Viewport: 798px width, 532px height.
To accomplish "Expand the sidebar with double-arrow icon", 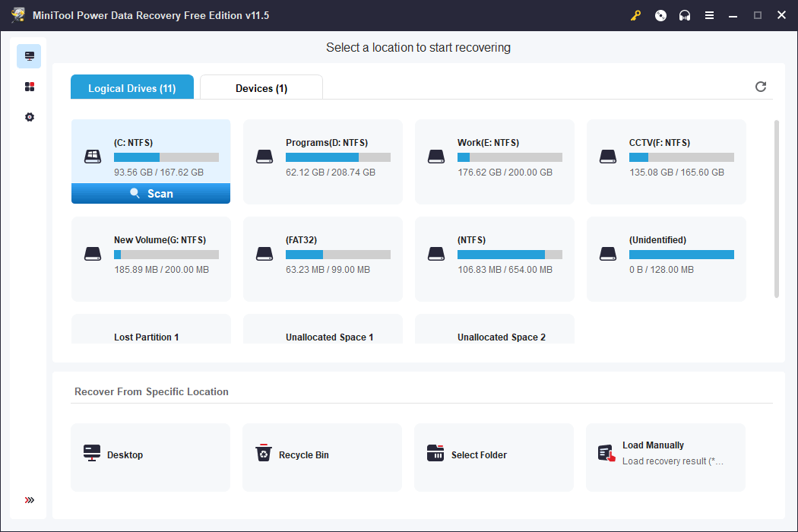I will point(30,500).
